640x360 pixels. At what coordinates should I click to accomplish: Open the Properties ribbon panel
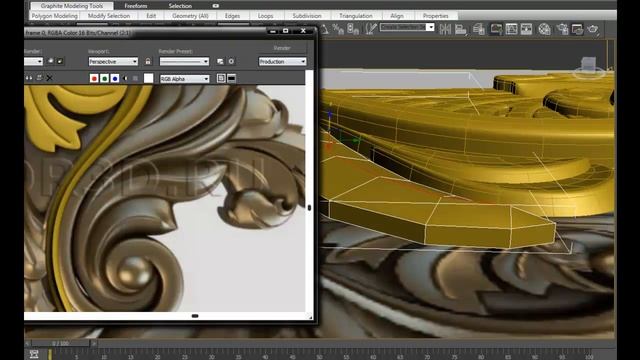click(x=436, y=16)
